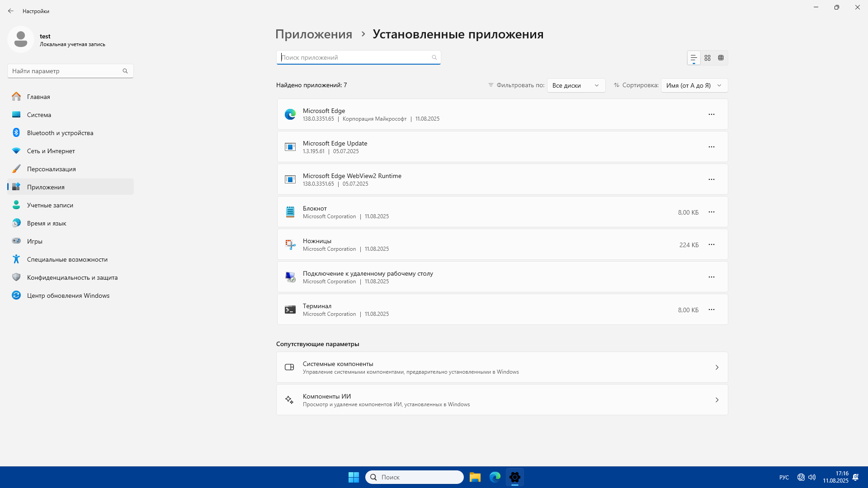Open Bluetooth и устройства section

click(x=71, y=133)
